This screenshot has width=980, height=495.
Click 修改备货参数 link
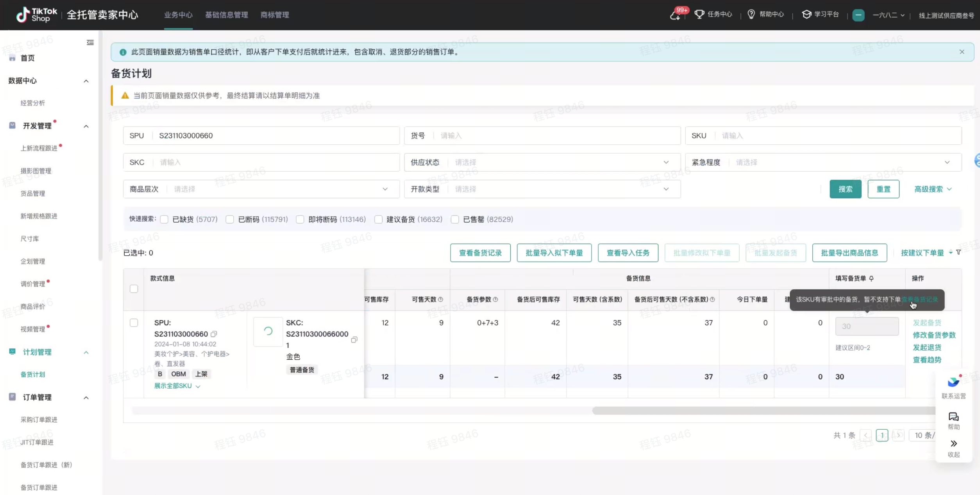pos(934,335)
